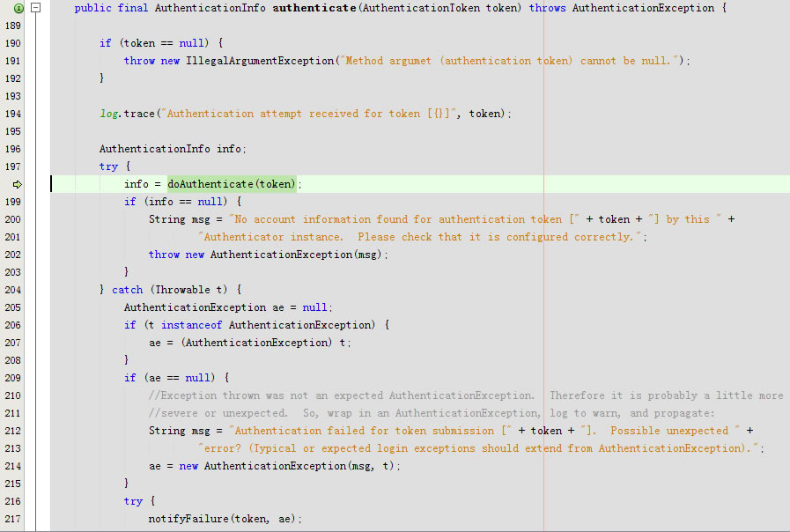Screen dimensions: 790x532
Task: Click line number 204 in the gutter
Action: pyautogui.click(x=13, y=290)
